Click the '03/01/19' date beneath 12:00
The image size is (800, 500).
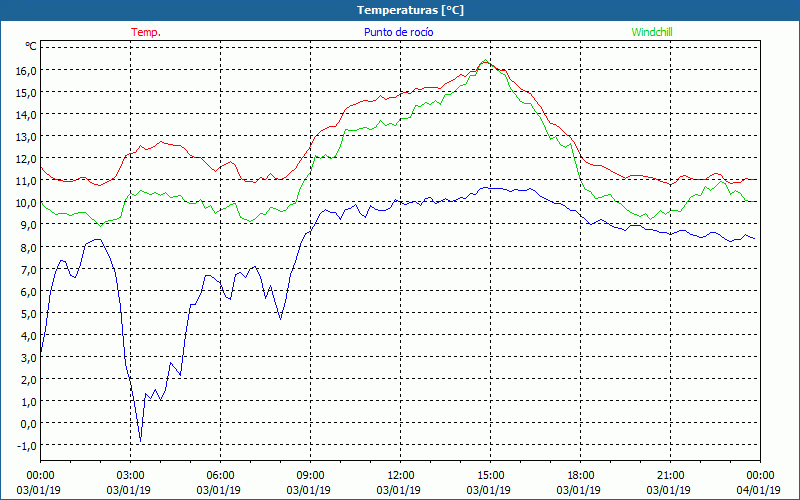(399, 490)
